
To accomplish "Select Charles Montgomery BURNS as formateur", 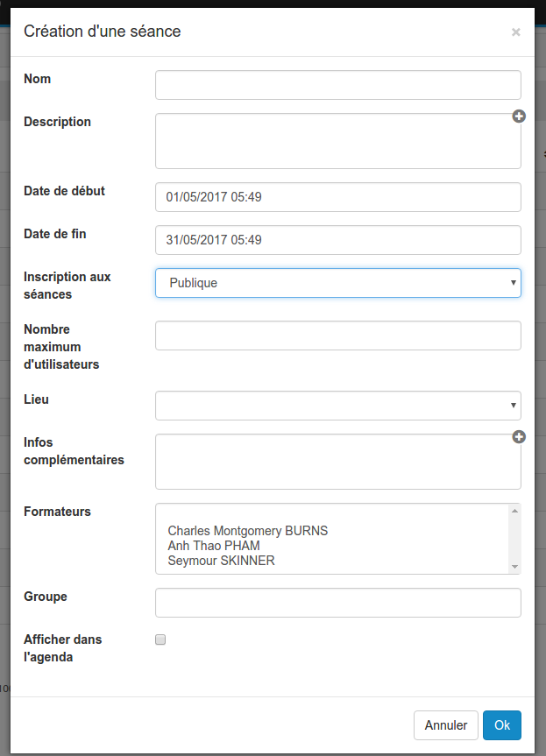I will coord(248,531).
